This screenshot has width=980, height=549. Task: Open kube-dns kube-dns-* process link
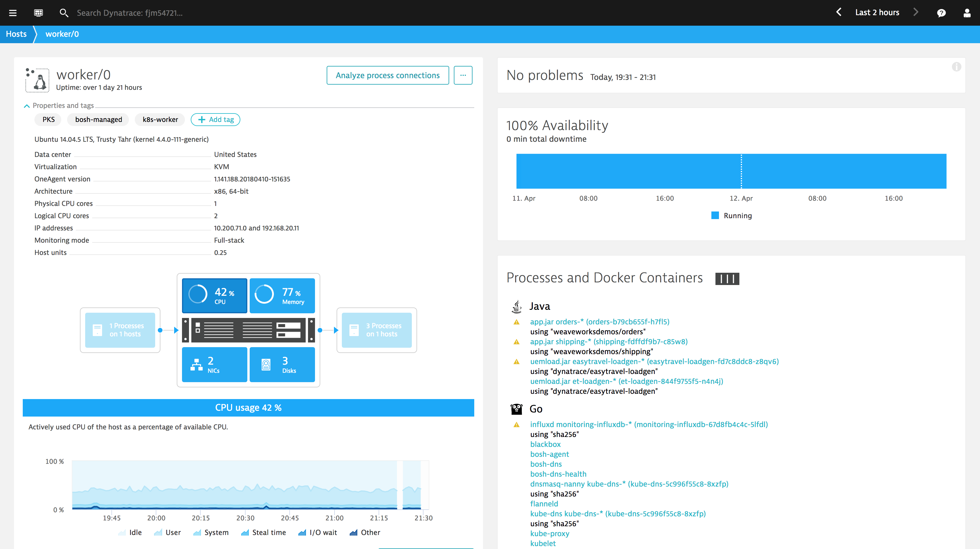click(618, 513)
